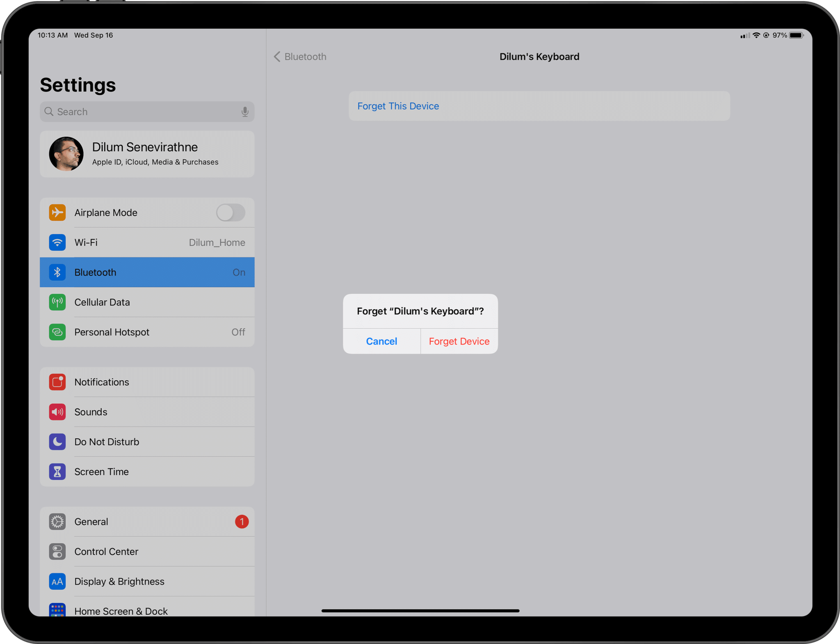The height and width of the screenshot is (644, 840).
Task: Tap the Personal Hotspot icon
Action: coord(57,331)
